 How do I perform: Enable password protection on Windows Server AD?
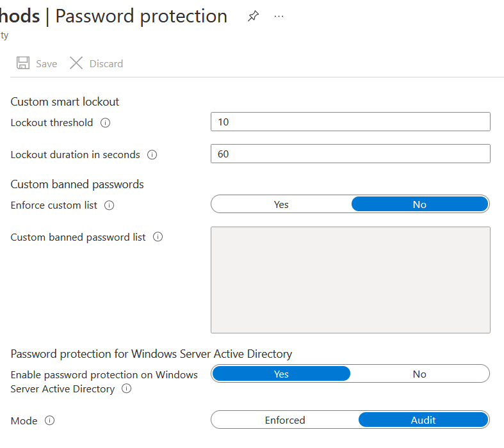(x=281, y=374)
